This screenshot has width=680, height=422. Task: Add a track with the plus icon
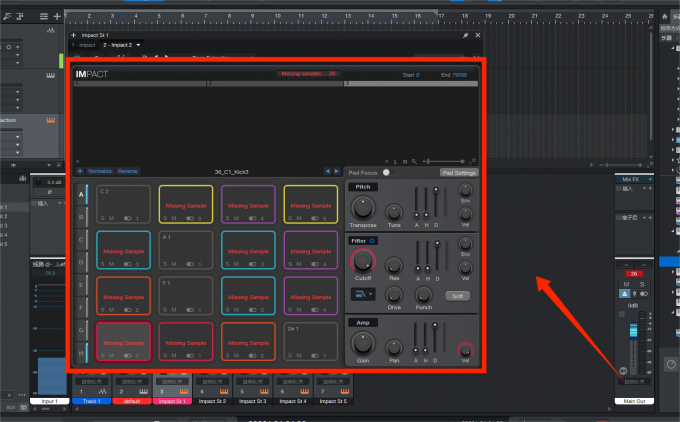tap(57, 16)
